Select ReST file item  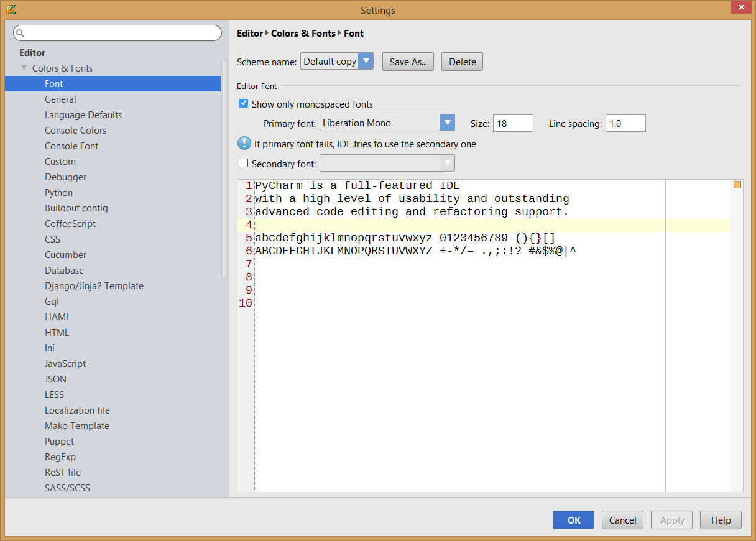click(x=63, y=472)
